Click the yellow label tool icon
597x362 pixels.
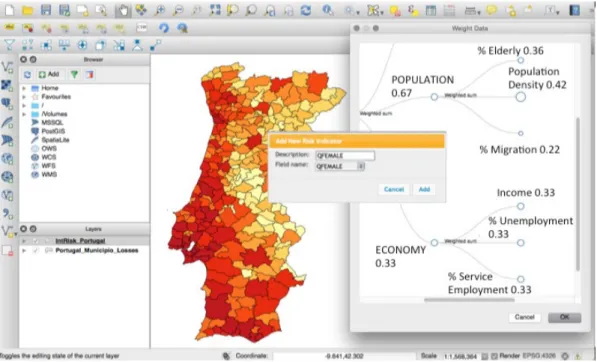point(9,28)
